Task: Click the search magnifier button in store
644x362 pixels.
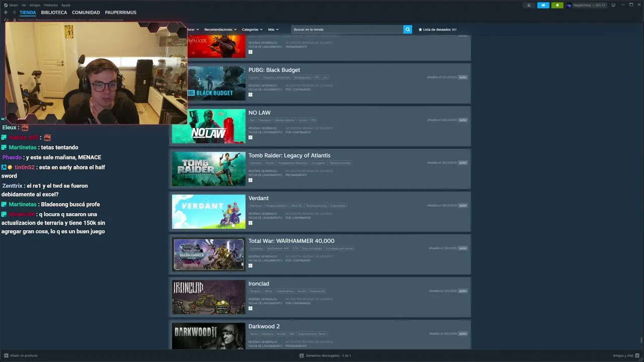Action: coord(408,30)
